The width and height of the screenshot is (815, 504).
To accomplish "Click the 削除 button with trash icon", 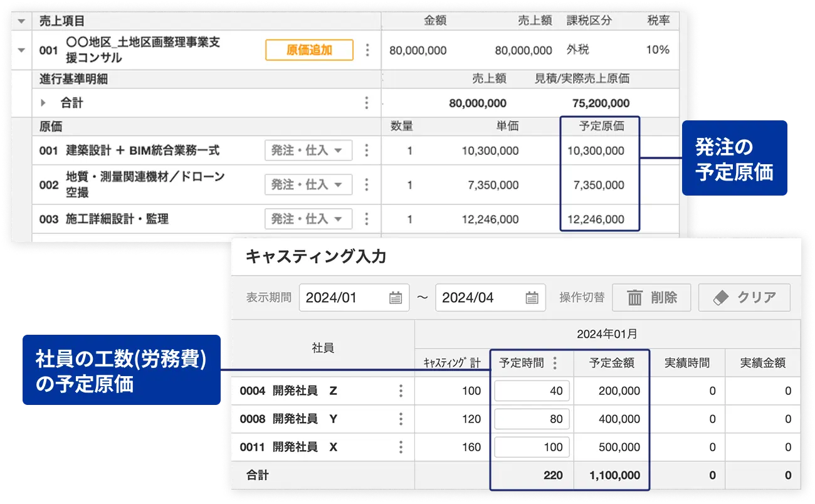I will 652,297.
